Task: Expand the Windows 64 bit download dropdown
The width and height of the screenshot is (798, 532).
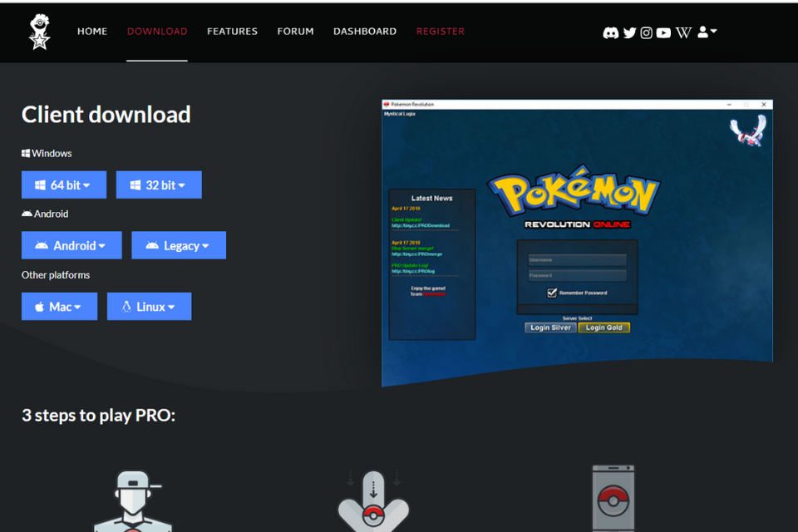Action: tap(64, 185)
